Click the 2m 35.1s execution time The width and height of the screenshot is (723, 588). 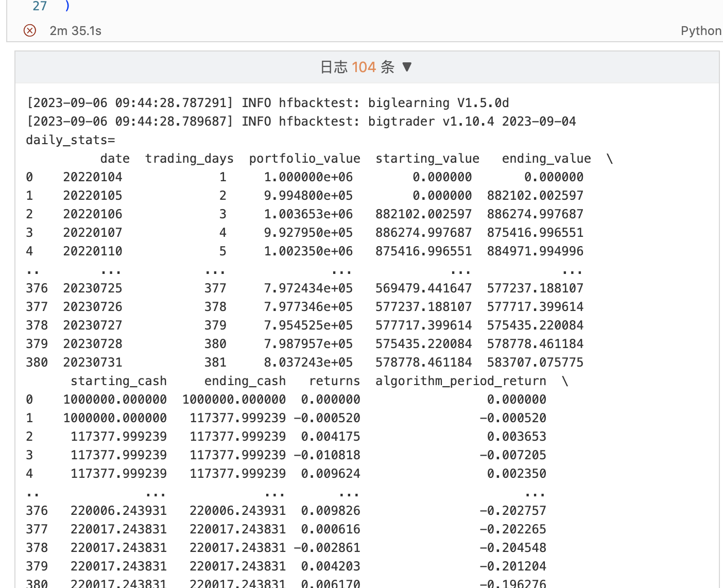tap(75, 31)
